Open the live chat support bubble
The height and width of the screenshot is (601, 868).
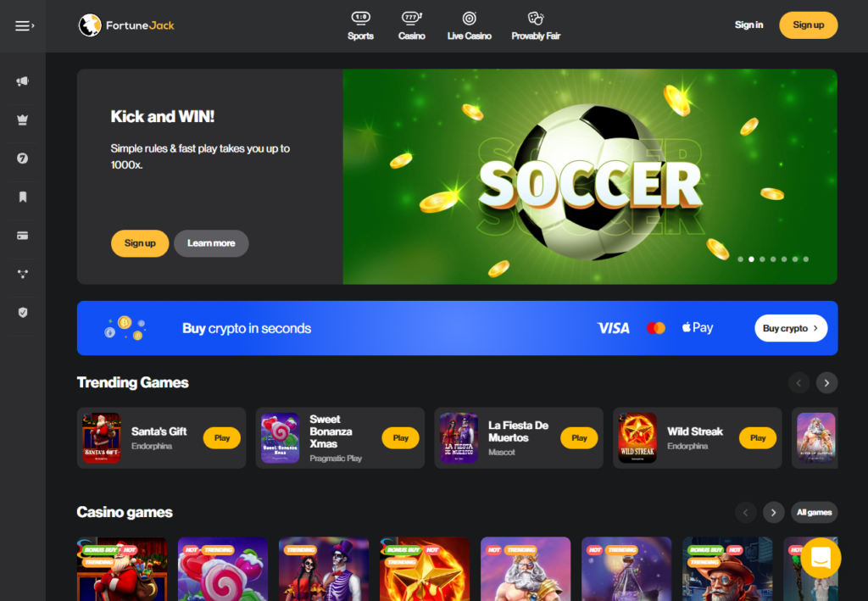[x=821, y=558]
